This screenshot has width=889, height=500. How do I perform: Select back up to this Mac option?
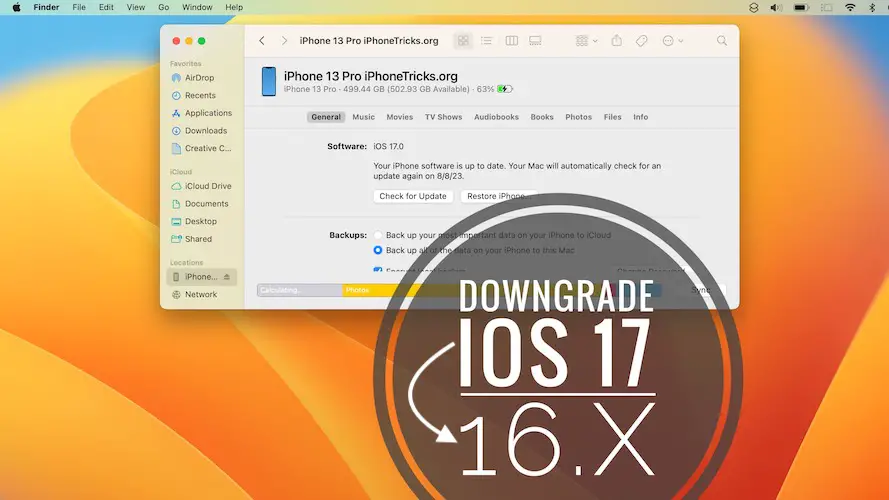click(x=378, y=250)
